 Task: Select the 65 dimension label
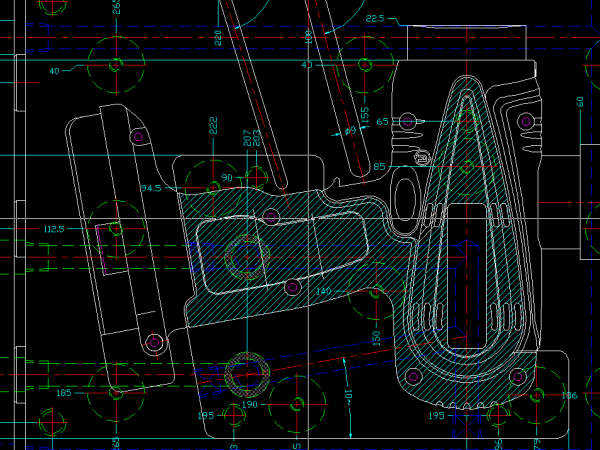(379, 120)
